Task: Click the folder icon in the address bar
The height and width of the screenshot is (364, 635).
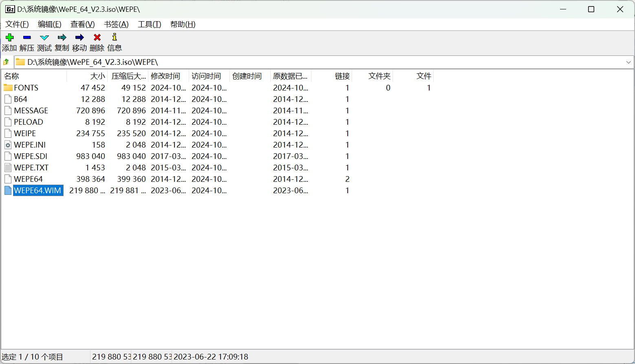Action: click(20, 62)
